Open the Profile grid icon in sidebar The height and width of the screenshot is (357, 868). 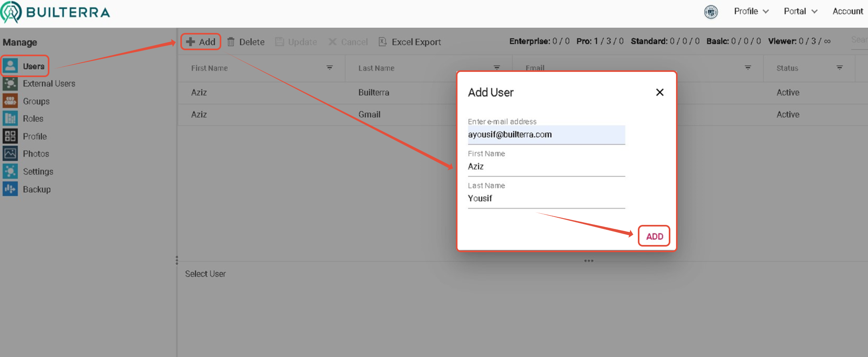pos(10,136)
